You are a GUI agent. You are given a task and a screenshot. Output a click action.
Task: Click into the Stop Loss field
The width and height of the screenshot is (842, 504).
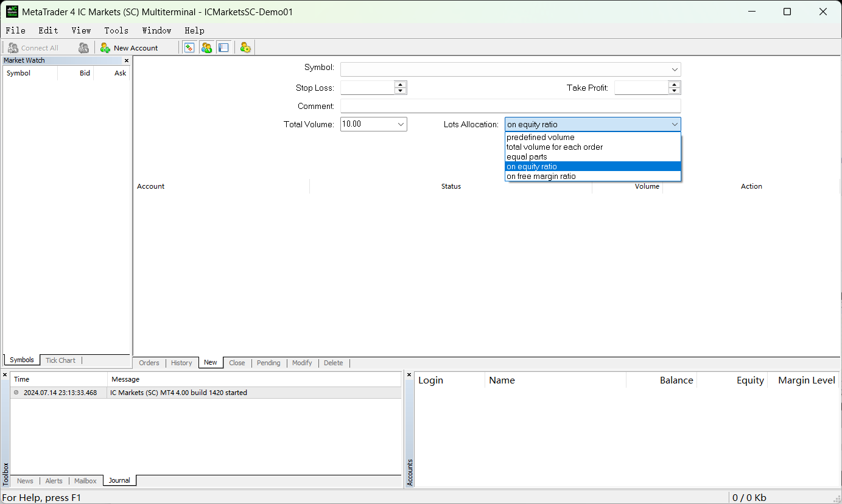click(367, 88)
